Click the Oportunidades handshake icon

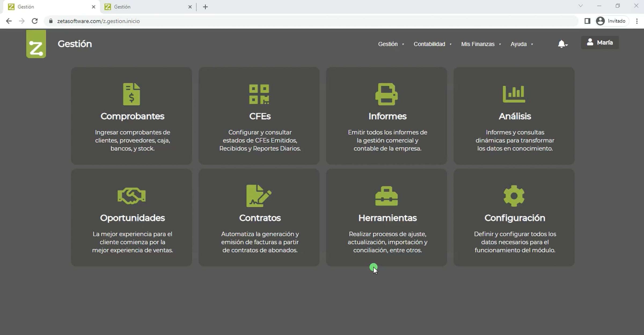[131, 196]
